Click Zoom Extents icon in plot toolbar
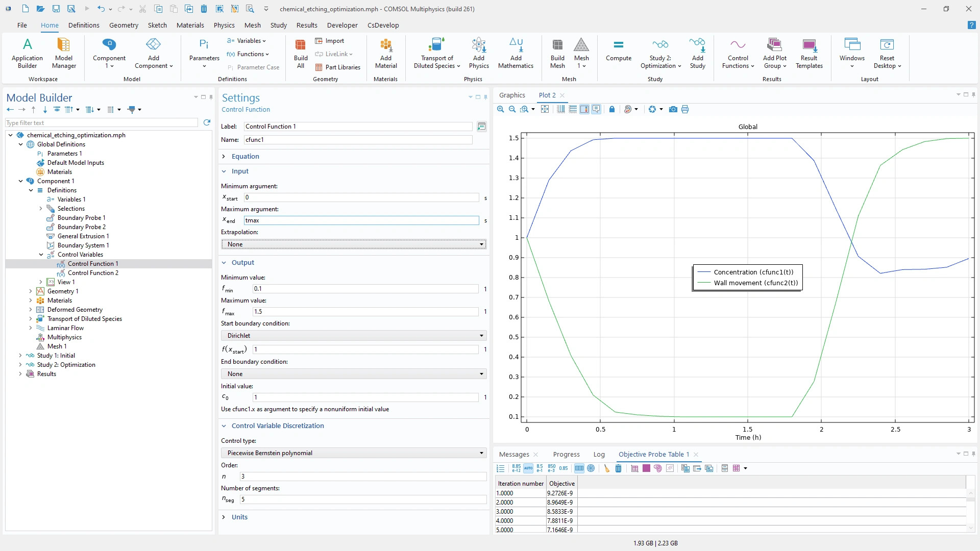Image resolution: width=980 pixels, height=551 pixels. [x=545, y=109]
